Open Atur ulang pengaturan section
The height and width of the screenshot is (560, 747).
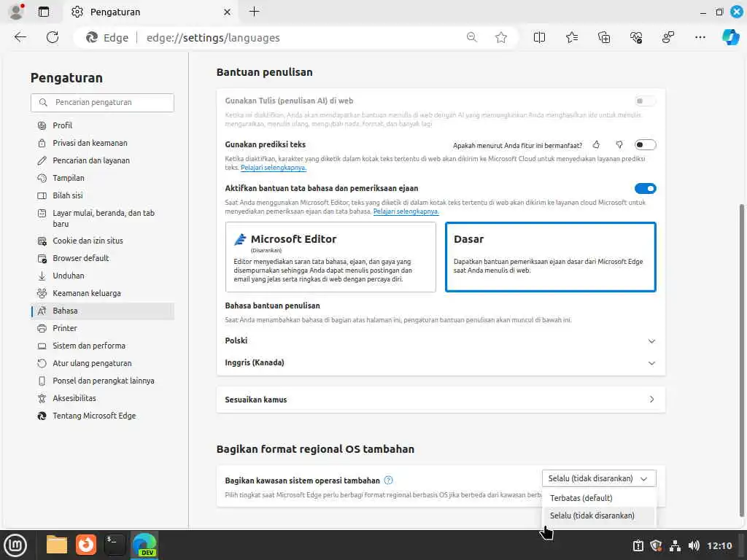(x=102, y=363)
